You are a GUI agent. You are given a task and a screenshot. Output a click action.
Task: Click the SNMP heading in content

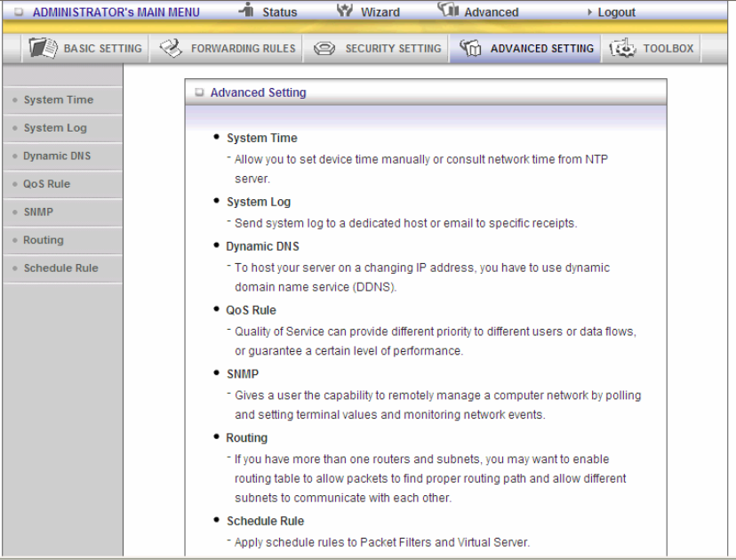[x=243, y=374]
